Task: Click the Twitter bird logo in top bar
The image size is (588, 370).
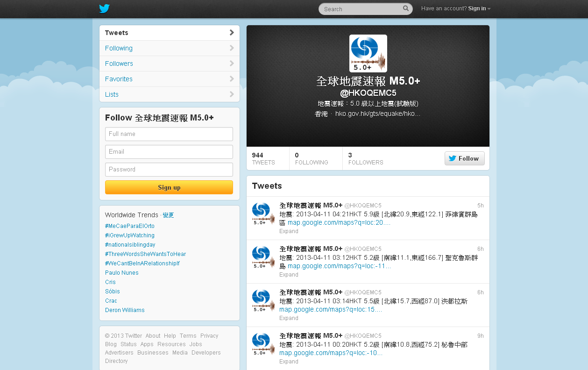Action: [104, 8]
